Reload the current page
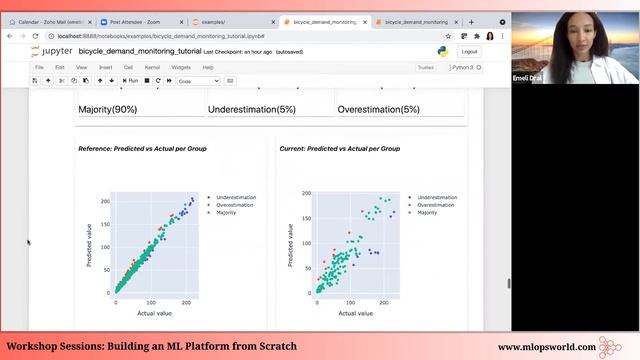This screenshot has width=640, height=360. pyautogui.click(x=36, y=36)
